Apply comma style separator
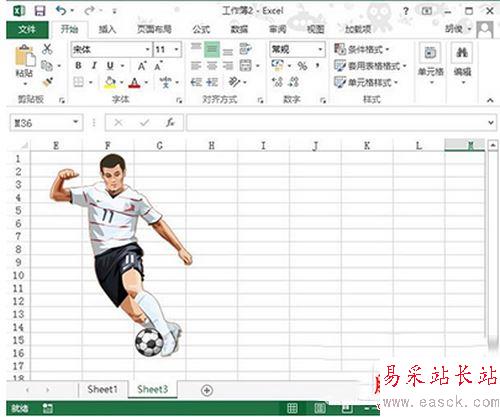 click(x=318, y=66)
